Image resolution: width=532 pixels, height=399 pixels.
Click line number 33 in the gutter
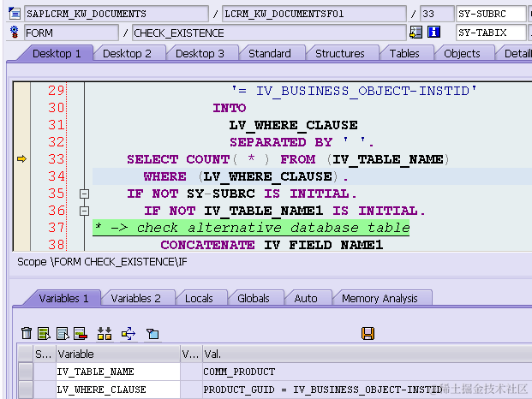coord(56,158)
